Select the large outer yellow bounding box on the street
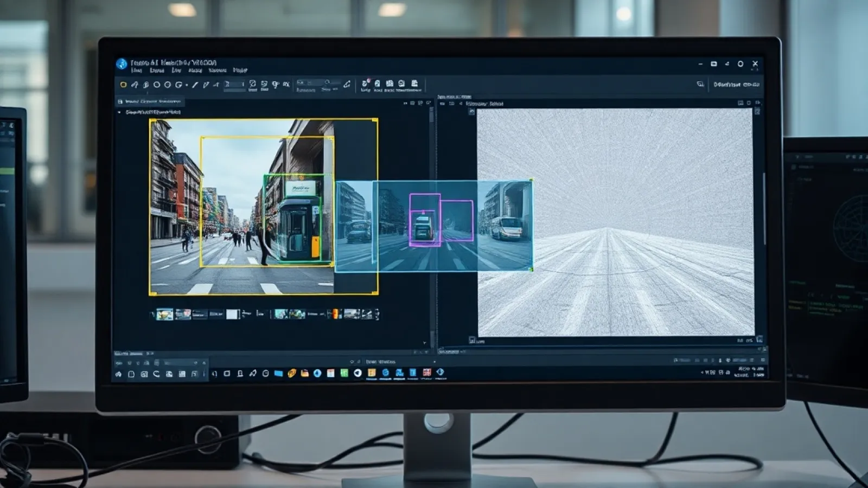Screen dimensions: 868x488 coord(264,207)
